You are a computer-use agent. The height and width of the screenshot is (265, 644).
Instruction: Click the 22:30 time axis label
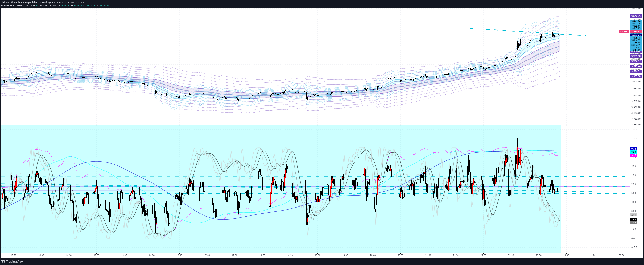[511, 255]
